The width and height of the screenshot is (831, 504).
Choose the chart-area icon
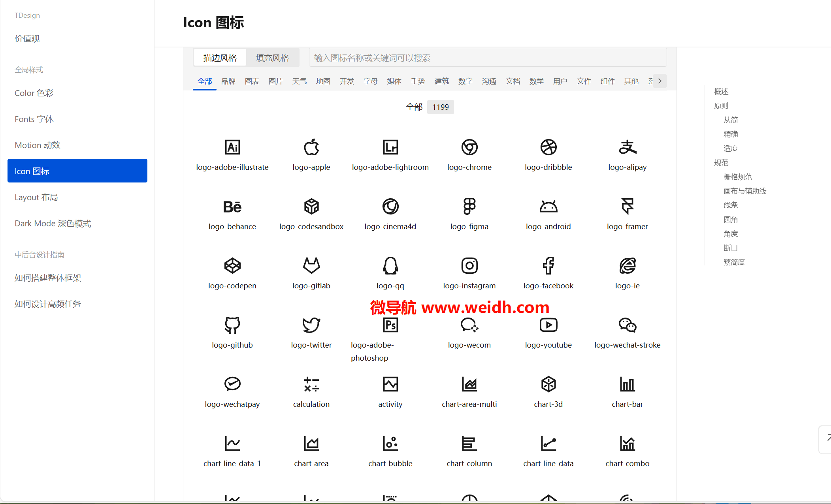click(x=311, y=444)
